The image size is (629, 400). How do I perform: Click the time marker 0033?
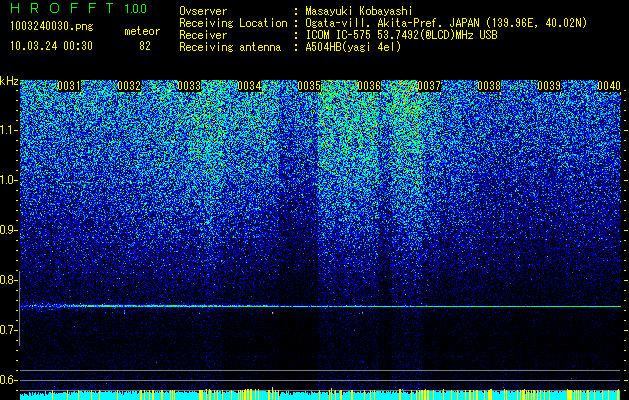[x=189, y=86]
